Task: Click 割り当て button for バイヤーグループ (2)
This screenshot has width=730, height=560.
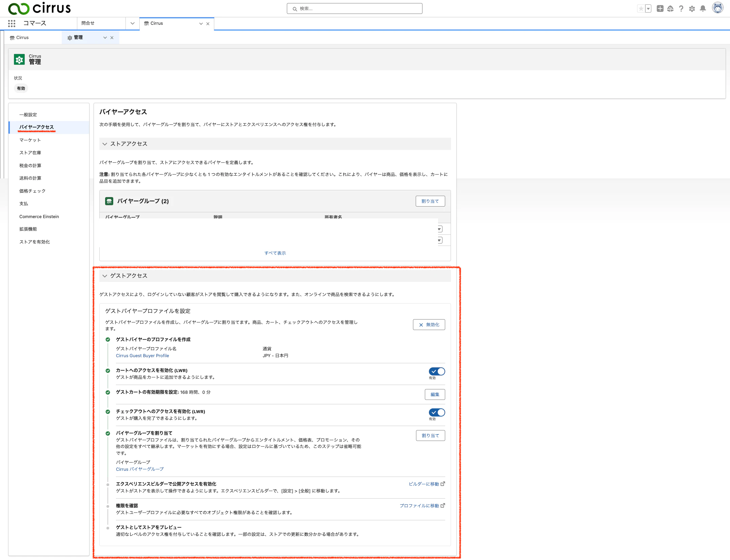Action: click(x=430, y=201)
